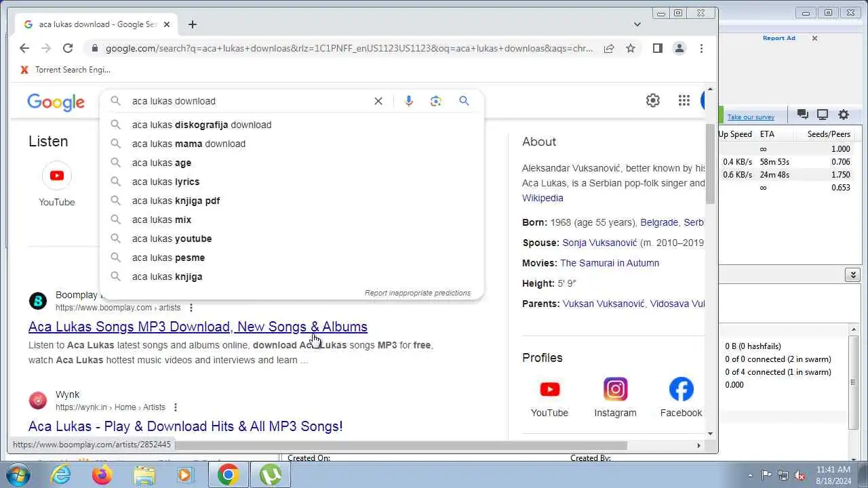This screenshot has height=488, width=868.
Task: Share this page from the address bar
Action: pyautogui.click(x=609, y=48)
